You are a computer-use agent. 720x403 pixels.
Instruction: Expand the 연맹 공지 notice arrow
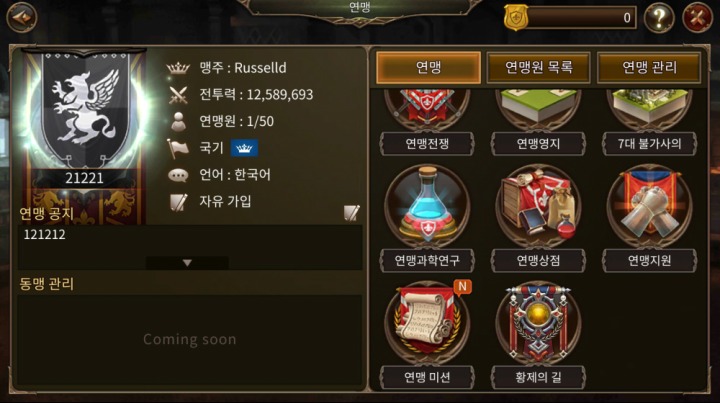coord(187,263)
